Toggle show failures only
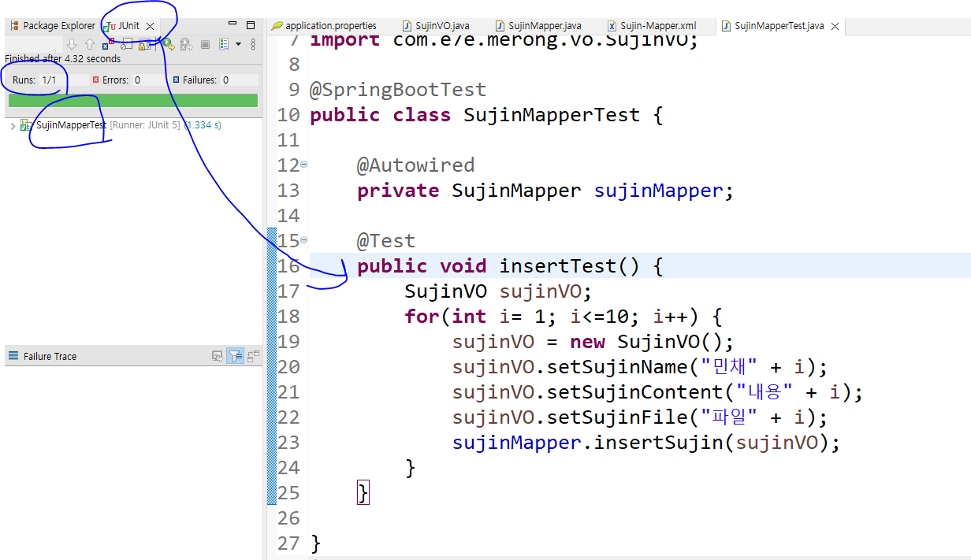The image size is (971, 560). [x=108, y=44]
